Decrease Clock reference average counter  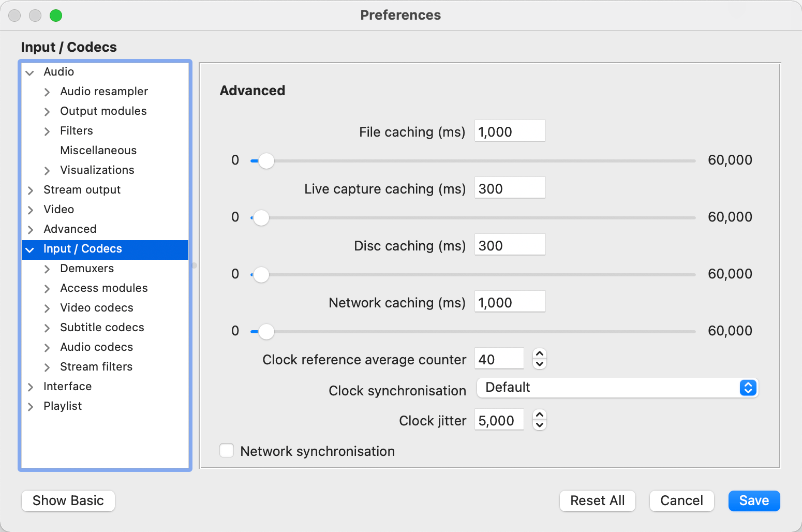[x=540, y=364]
